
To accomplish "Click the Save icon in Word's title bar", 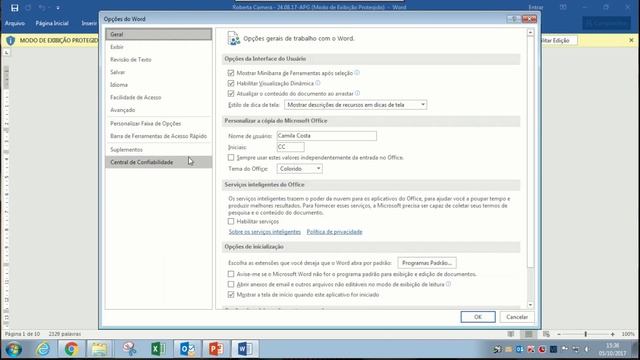I will (15, 8).
